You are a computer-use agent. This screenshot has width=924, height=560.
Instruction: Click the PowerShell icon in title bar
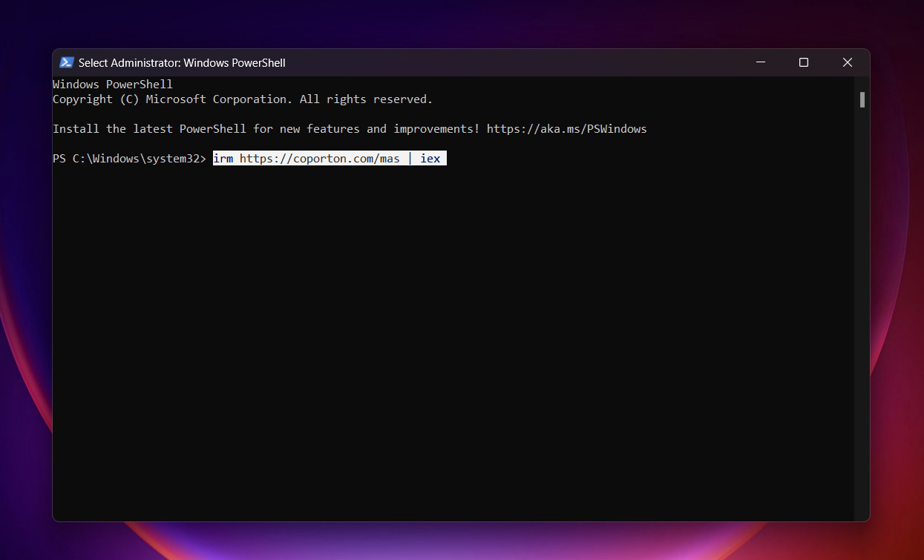click(67, 63)
